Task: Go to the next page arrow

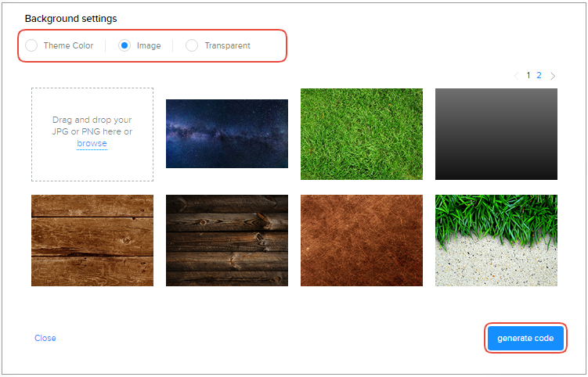Action: coord(553,76)
